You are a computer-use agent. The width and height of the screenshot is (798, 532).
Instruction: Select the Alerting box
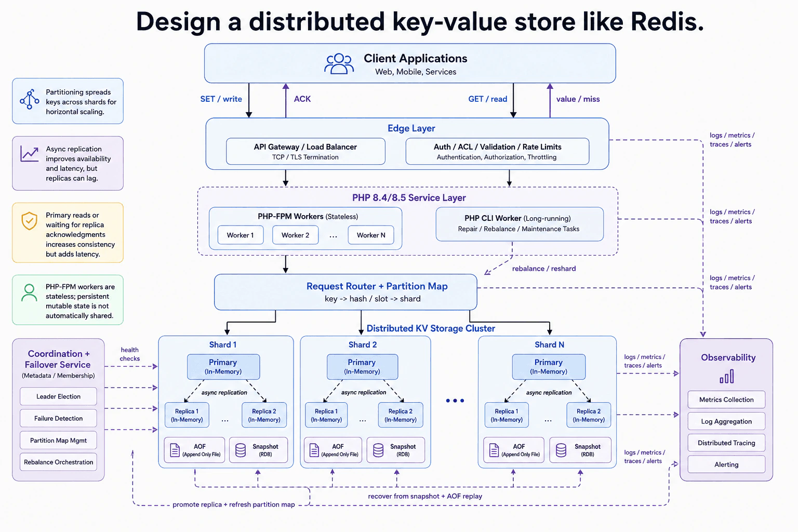(x=726, y=464)
